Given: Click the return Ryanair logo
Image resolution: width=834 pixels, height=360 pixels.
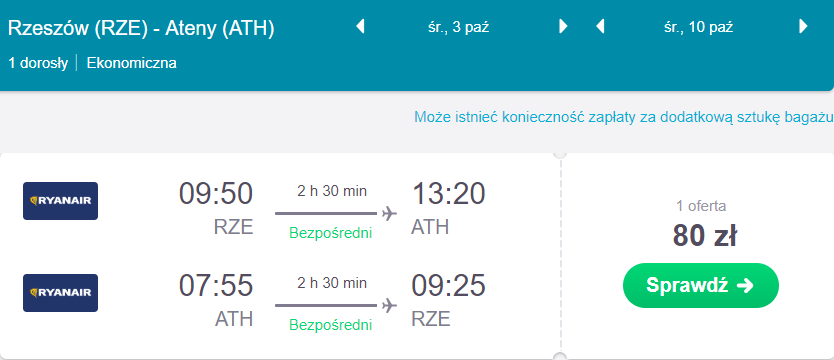Looking at the screenshot, I should point(61,293).
